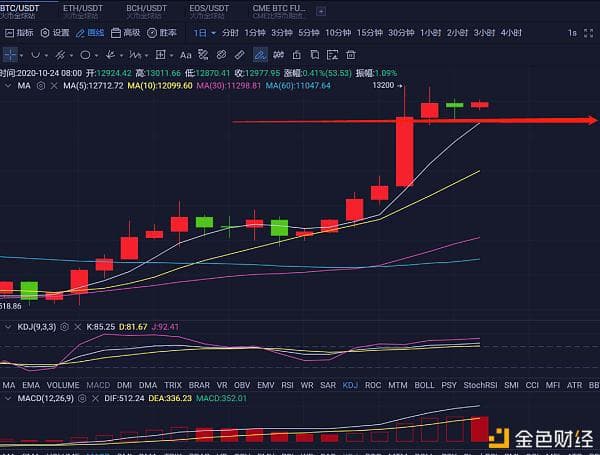Remove the MA indicator with X

coord(53,86)
